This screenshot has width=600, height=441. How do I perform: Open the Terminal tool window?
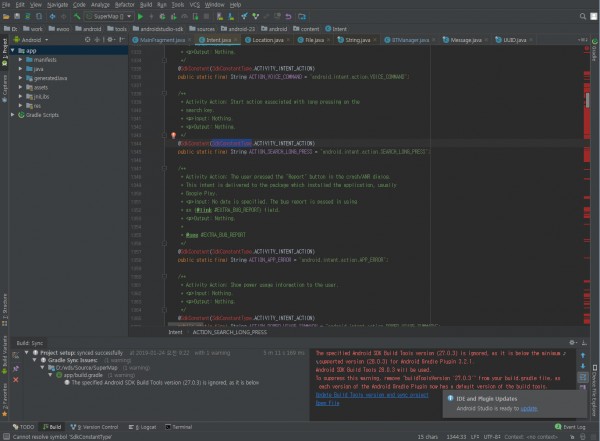(178, 427)
